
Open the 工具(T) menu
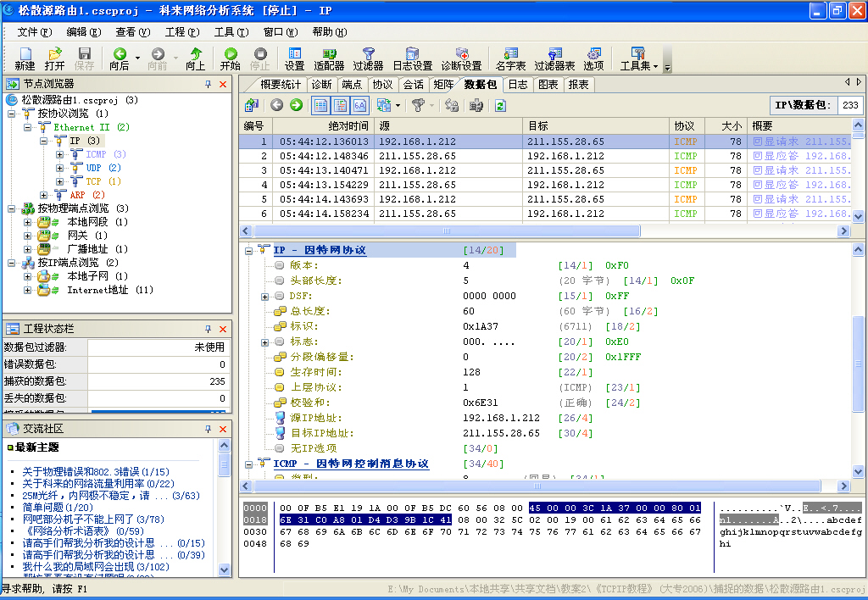[x=231, y=32]
